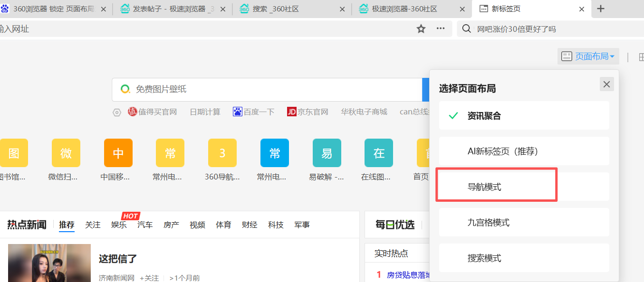The height and width of the screenshot is (282, 644).
Task: Select the 资讯聚合 layout option
Action: click(x=524, y=115)
